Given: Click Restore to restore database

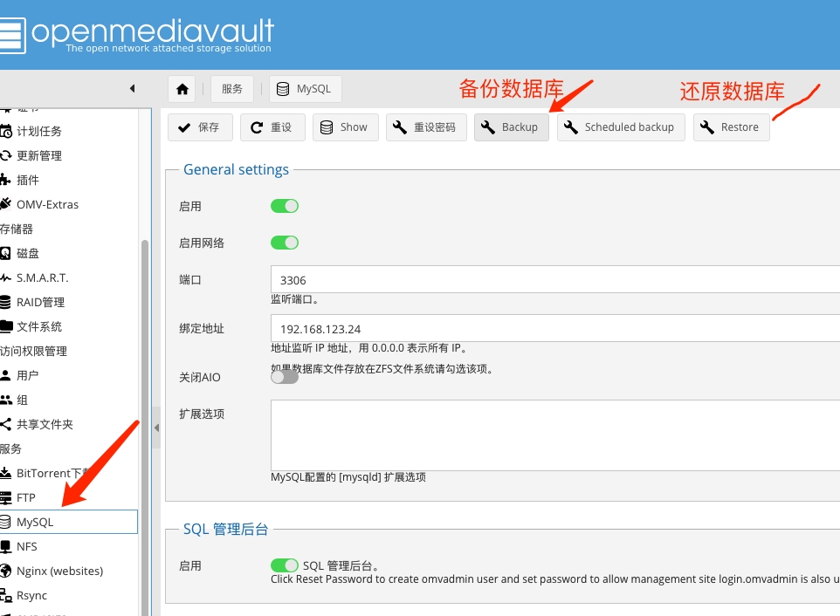Looking at the screenshot, I should point(731,127).
